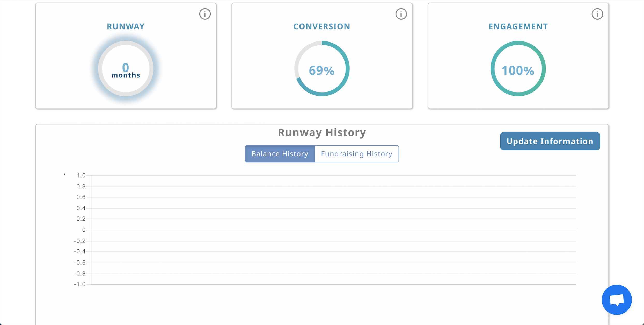Click the 0.8 y-axis label
The width and height of the screenshot is (644, 325).
click(x=81, y=186)
